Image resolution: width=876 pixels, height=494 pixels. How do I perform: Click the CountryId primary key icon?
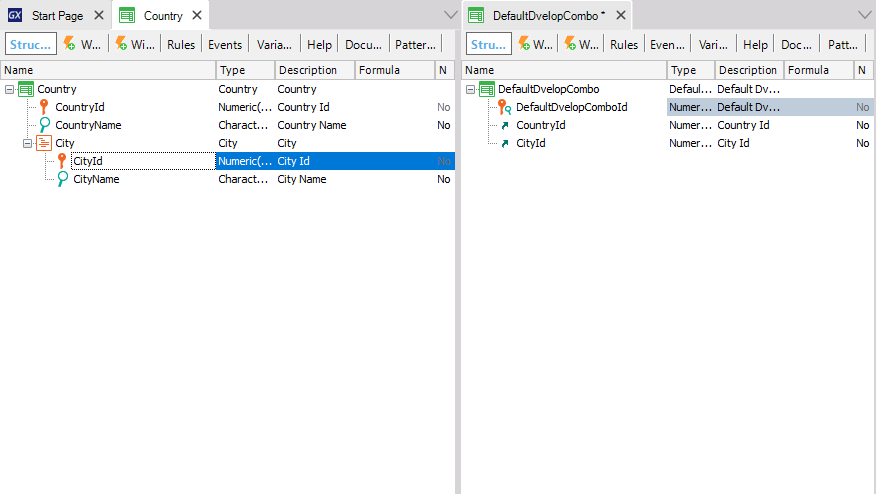44,107
